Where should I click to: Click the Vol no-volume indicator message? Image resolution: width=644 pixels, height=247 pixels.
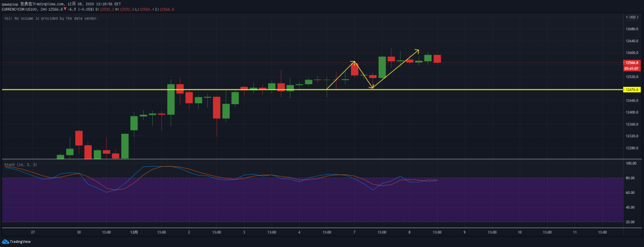[51, 18]
